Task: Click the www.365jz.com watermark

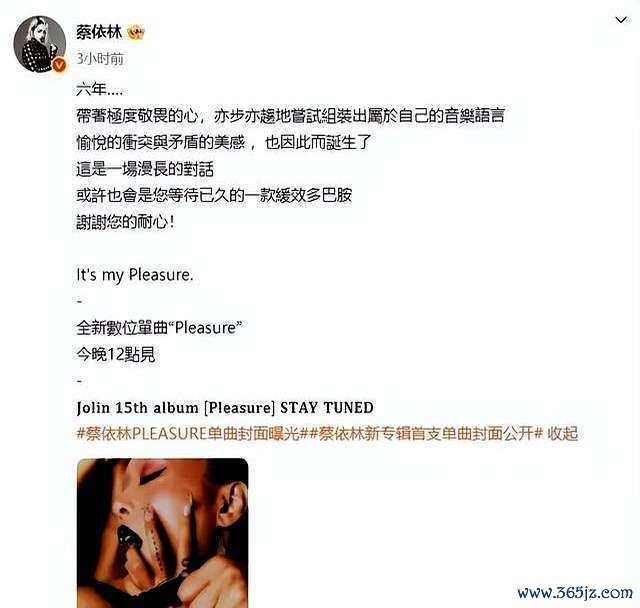Action: coord(575,592)
